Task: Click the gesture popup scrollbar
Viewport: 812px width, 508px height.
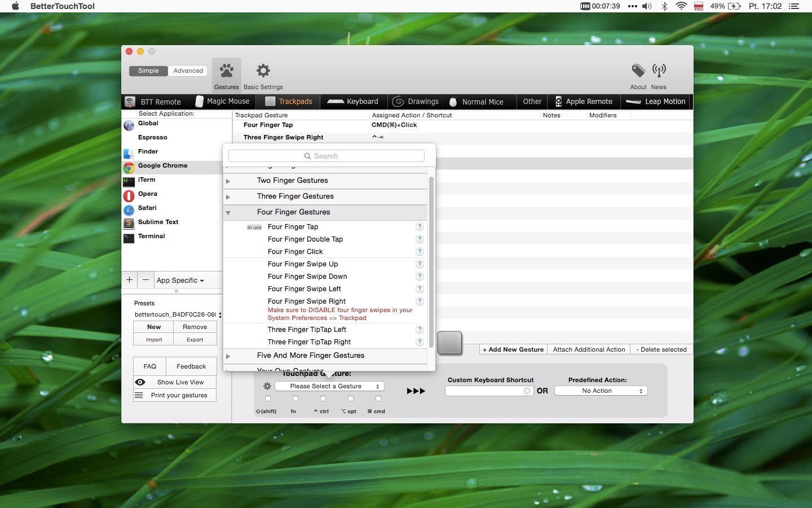Action: click(431, 262)
